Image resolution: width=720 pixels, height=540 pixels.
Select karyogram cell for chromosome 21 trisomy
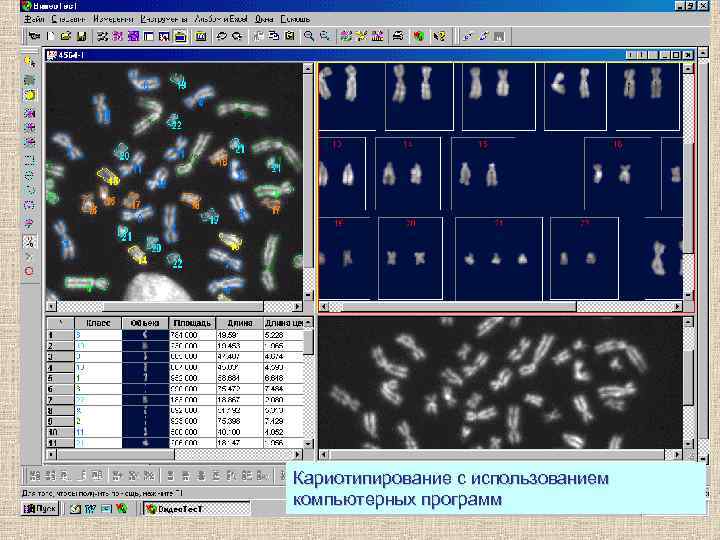point(499,259)
